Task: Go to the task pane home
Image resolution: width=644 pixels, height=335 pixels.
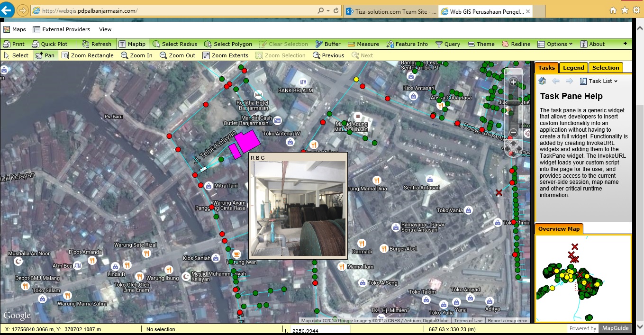Action: pyautogui.click(x=542, y=81)
